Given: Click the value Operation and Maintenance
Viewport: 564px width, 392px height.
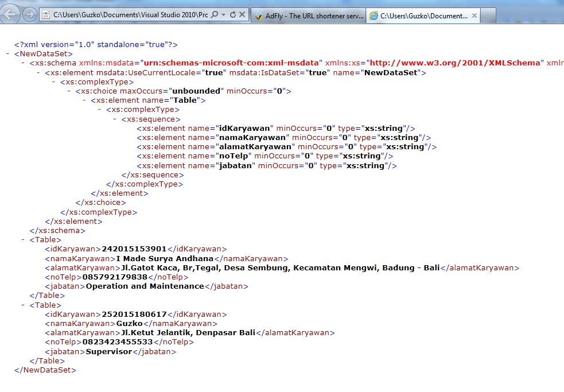Looking at the screenshot, I should click(x=145, y=286).
